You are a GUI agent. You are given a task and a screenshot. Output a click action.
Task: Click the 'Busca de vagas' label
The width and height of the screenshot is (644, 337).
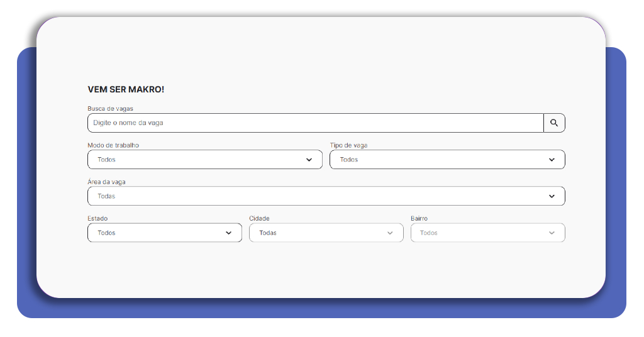click(110, 108)
